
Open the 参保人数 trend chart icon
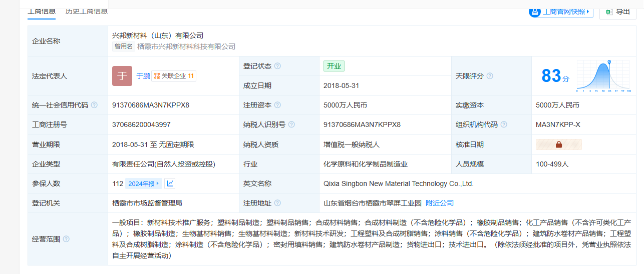pos(170,183)
